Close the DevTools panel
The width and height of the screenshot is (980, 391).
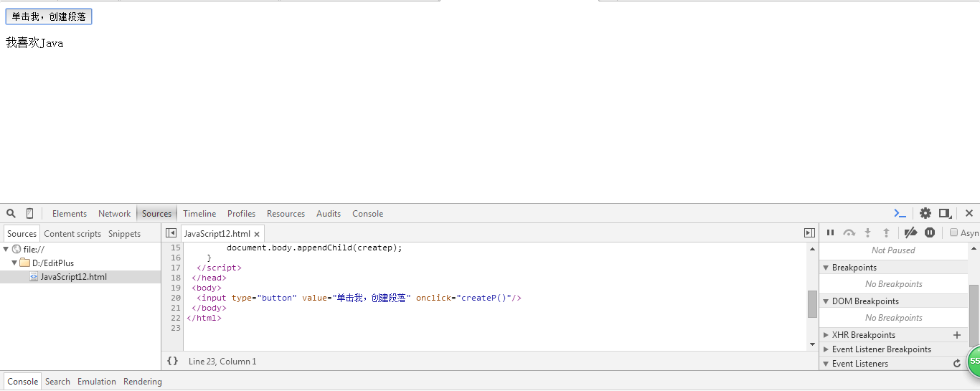pos(969,213)
